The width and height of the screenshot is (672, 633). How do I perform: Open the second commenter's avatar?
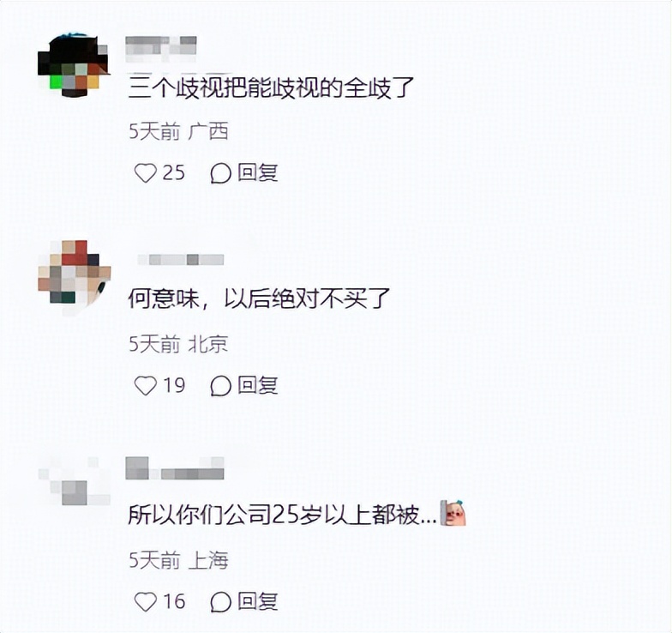pos(74,275)
